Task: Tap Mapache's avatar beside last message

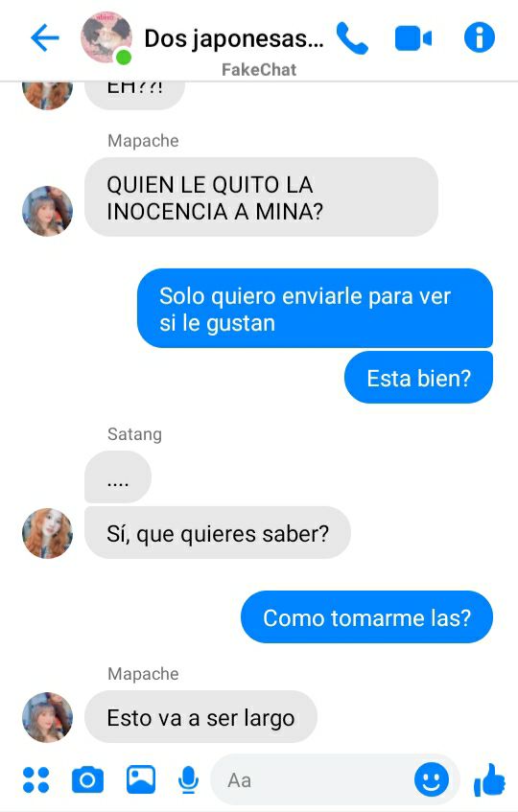Action: pos(47,717)
